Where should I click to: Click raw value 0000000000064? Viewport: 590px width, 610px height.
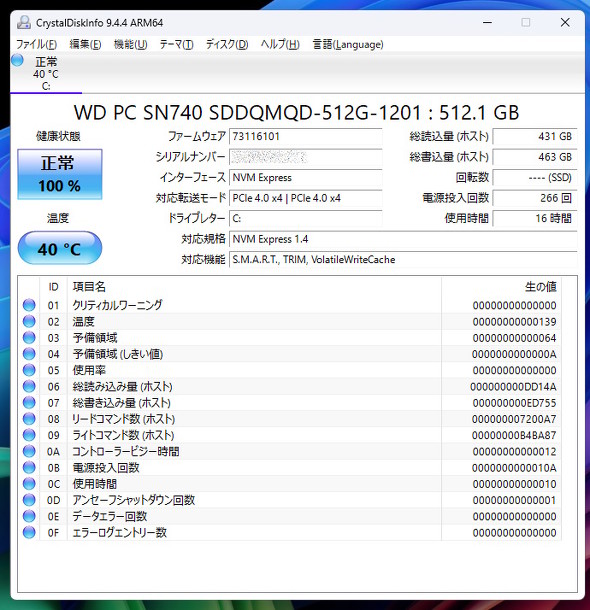[x=514, y=338]
